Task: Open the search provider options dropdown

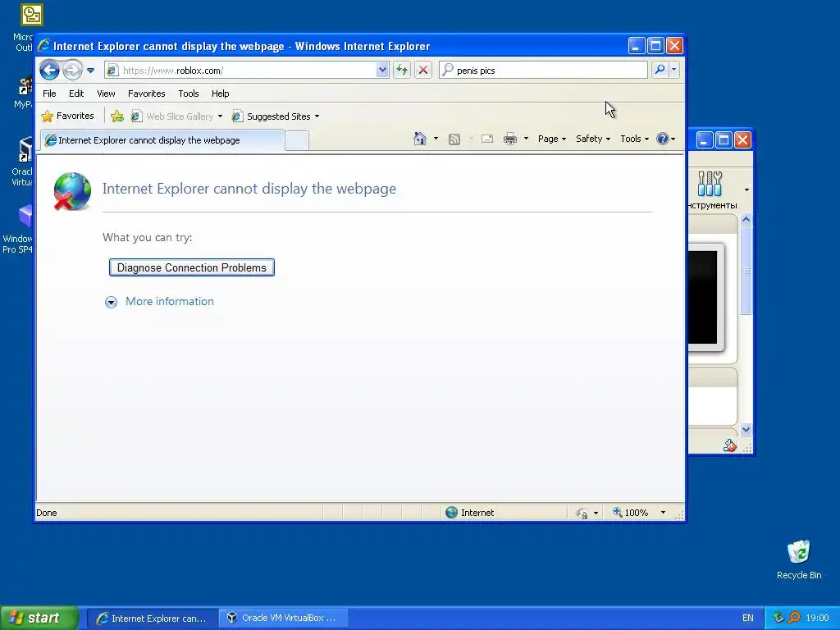Action: click(674, 70)
